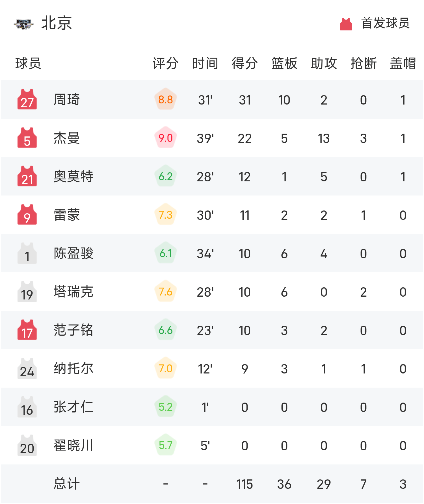Click the 总计 totals row label
This screenshot has height=504, width=424.
coord(67,484)
